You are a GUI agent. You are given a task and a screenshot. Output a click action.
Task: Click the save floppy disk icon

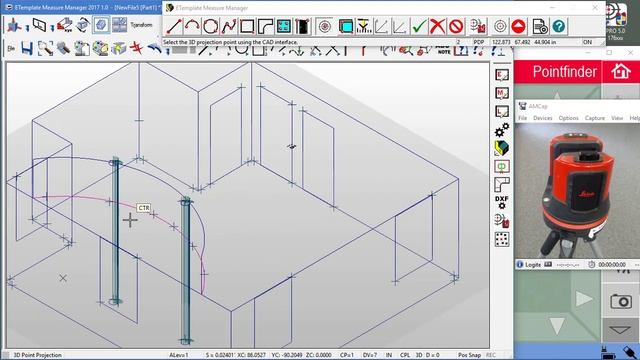point(27,49)
